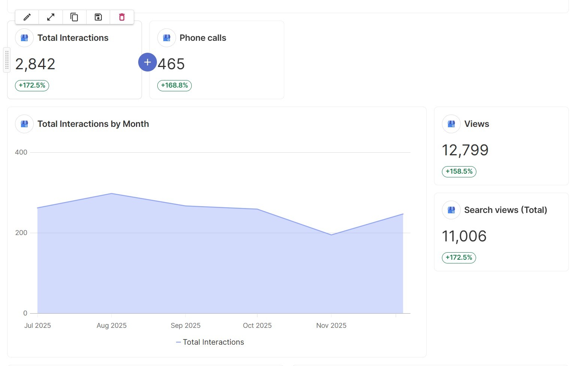Click the +172.5% badge under 11,006
This screenshot has height=366, width=588.
(x=459, y=257)
